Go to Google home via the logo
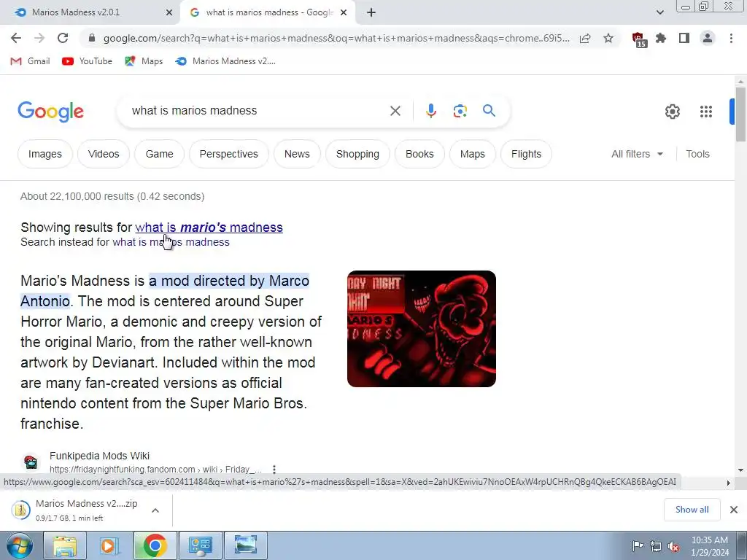The width and height of the screenshot is (747, 560). point(50,112)
